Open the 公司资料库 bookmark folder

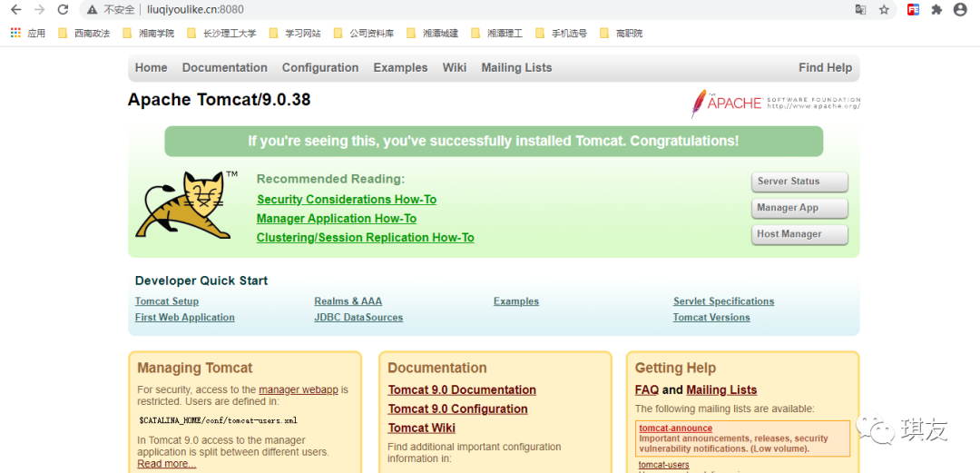pyautogui.click(x=364, y=34)
